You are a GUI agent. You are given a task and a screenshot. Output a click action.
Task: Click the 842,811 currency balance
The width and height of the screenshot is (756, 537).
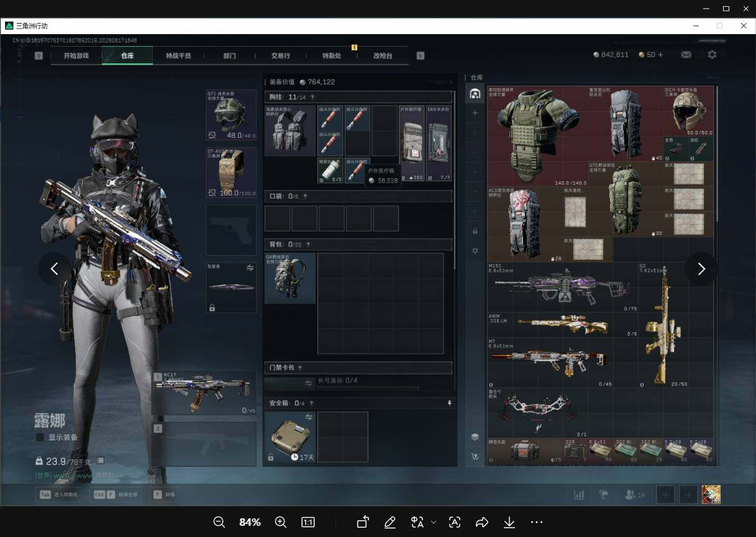pyautogui.click(x=611, y=55)
